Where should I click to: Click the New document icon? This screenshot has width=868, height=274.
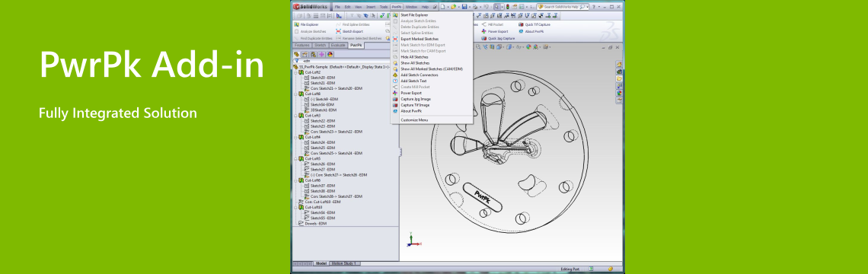pyautogui.click(x=443, y=7)
